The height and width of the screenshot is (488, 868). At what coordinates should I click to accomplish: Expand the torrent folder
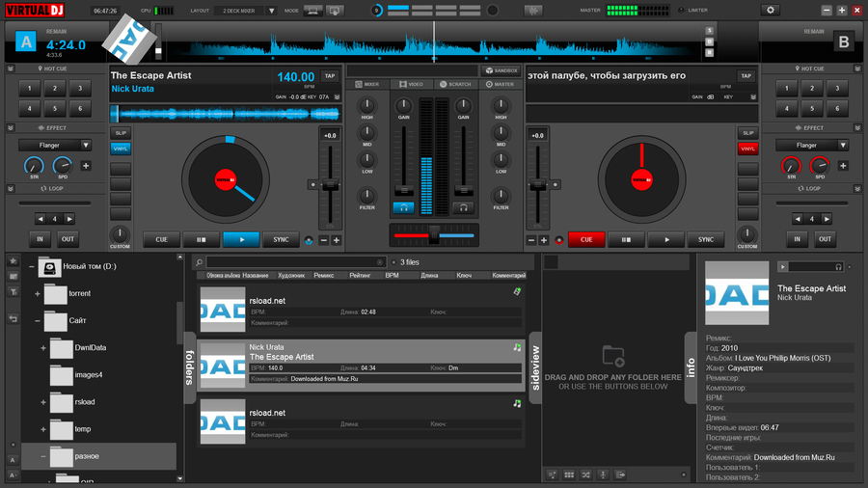pyautogui.click(x=38, y=294)
